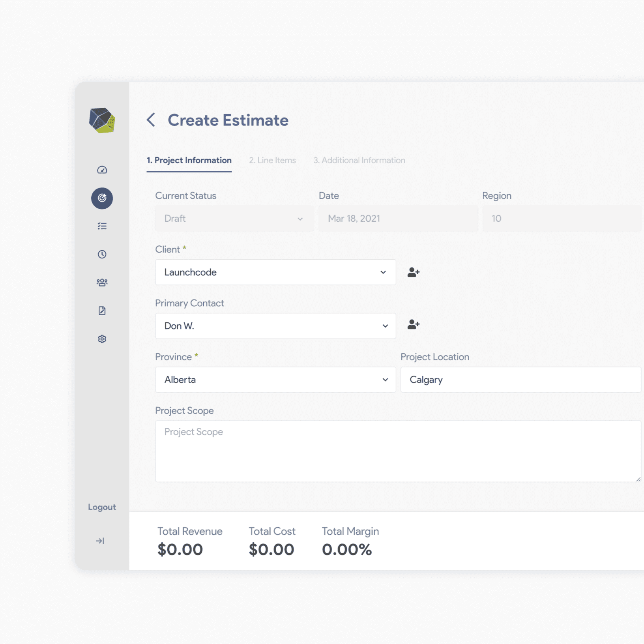This screenshot has width=644, height=644.
Task: Click the add-user icon beside Primary Contact
Action: (413, 325)
